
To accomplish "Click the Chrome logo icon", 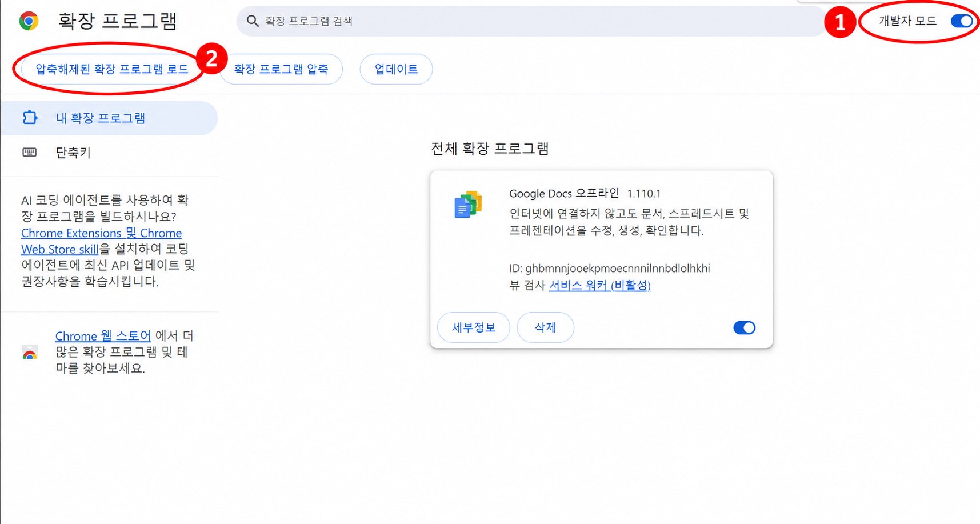I will (x=29, y=21).
